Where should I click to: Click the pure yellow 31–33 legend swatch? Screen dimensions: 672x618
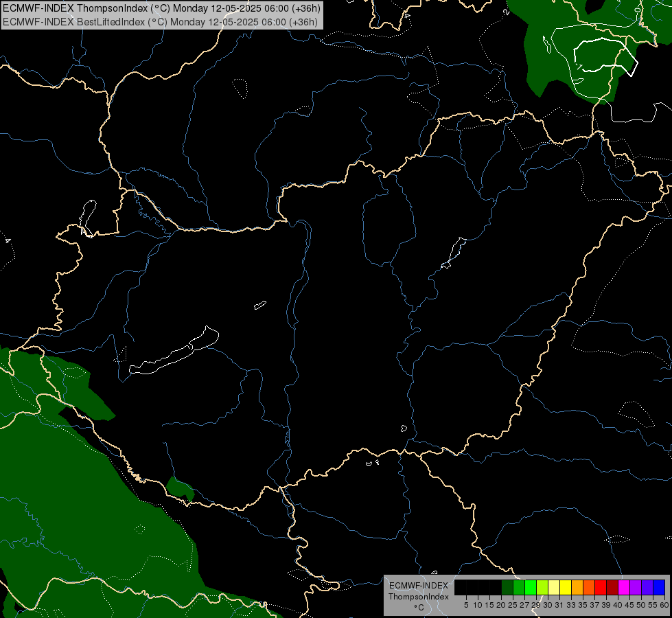point(566,587)
